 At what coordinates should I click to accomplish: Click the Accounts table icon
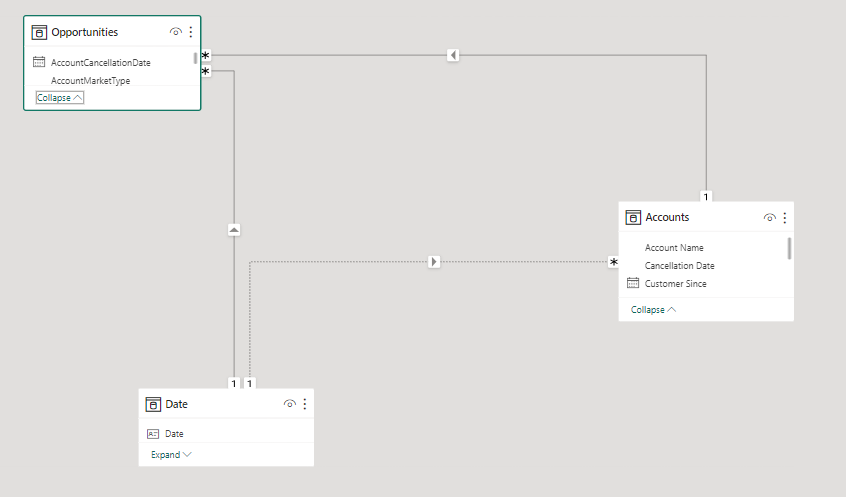633,217
